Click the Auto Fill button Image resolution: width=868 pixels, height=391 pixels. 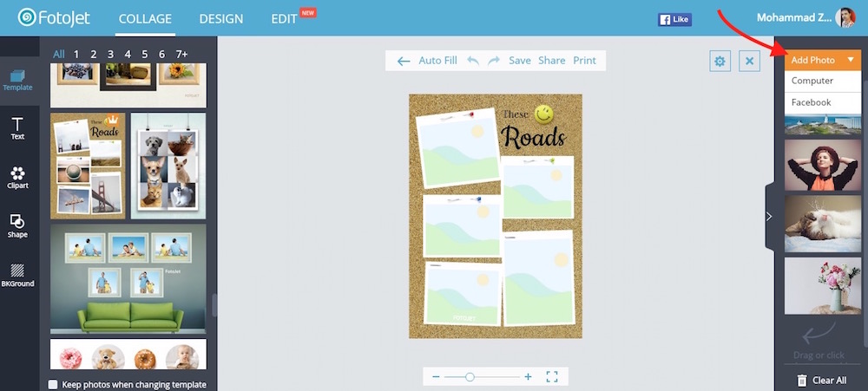[x=427, y=61]
